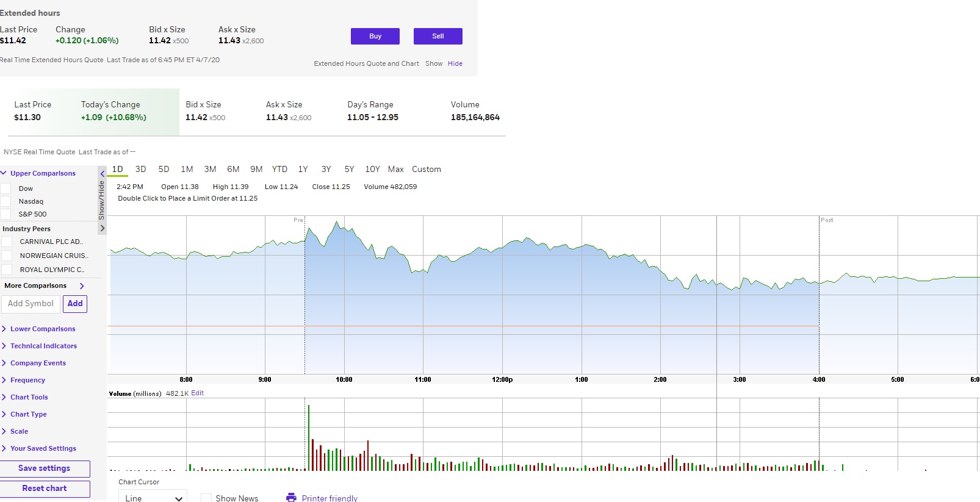Collapse sidebar with the Show/Hide left arrow

(x=103, y=174)
